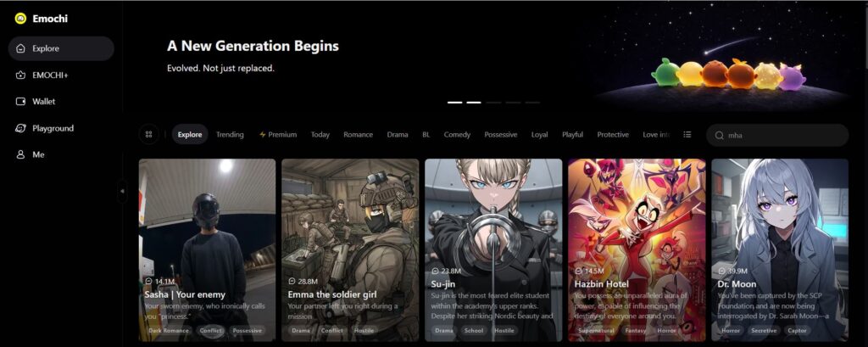Switch to the BL tab
The height and width of the screenshot is (347, 868).
coord(426,134)
